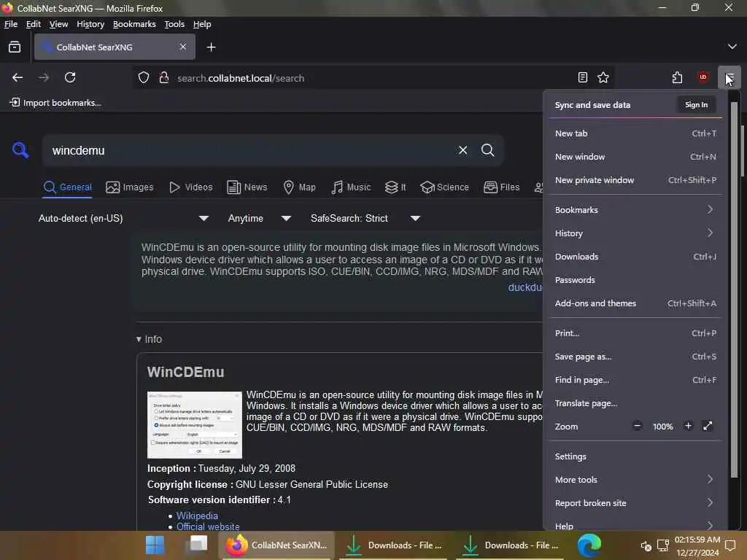Switch to Images search category
Screen dimensions: 747x560
[x=130, y=187]
